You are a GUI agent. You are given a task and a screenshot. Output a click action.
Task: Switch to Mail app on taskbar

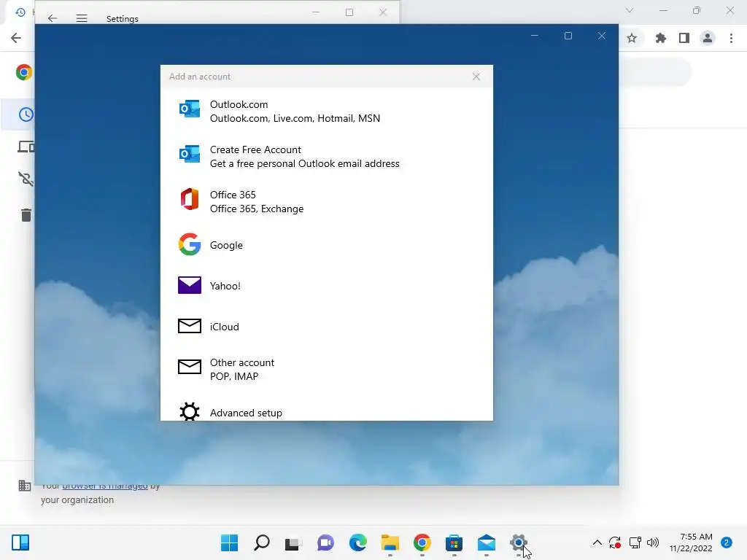487,542
